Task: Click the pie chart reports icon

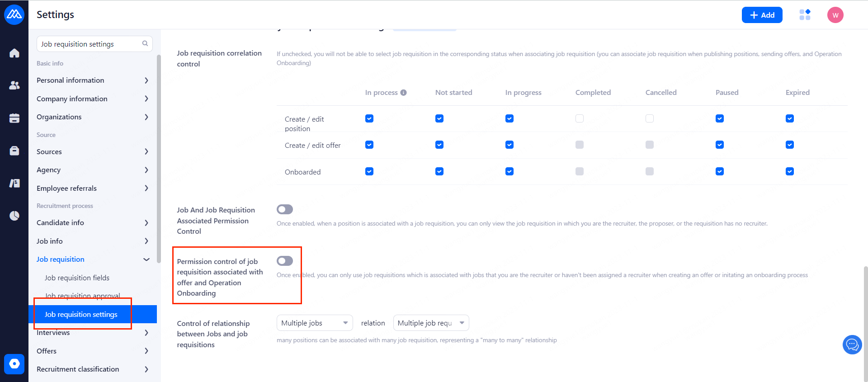Action: (x=14, y=216)
